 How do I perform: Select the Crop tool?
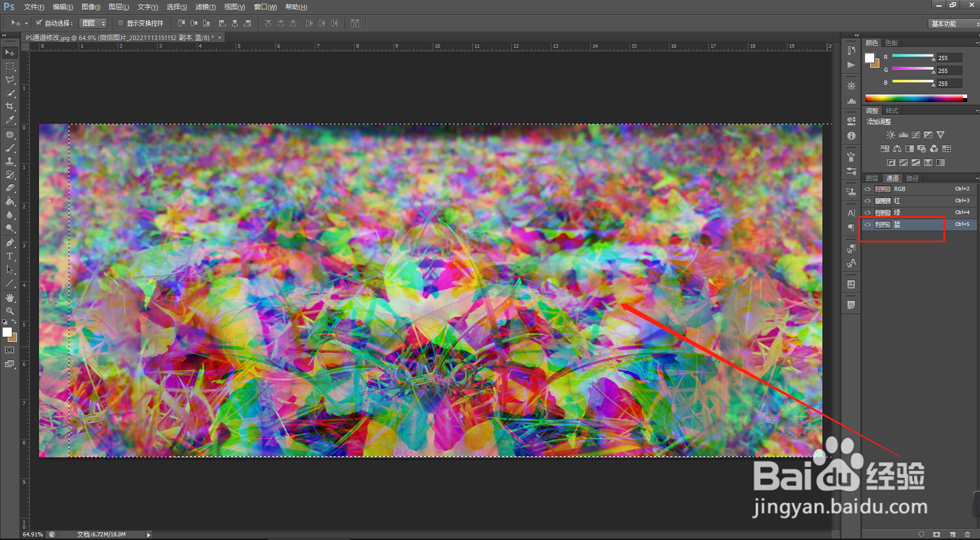tap(10, 106)
